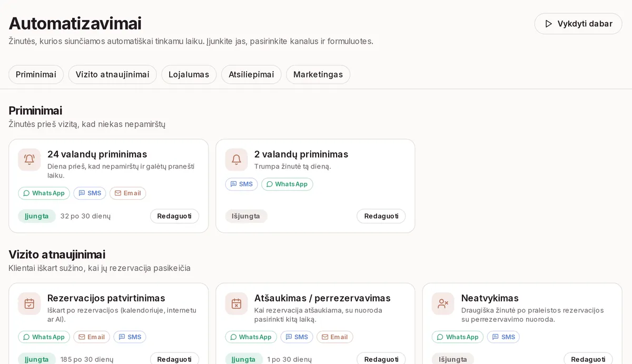Click the user-x icon on Neatvykimas card

click(x=443, y=303)
